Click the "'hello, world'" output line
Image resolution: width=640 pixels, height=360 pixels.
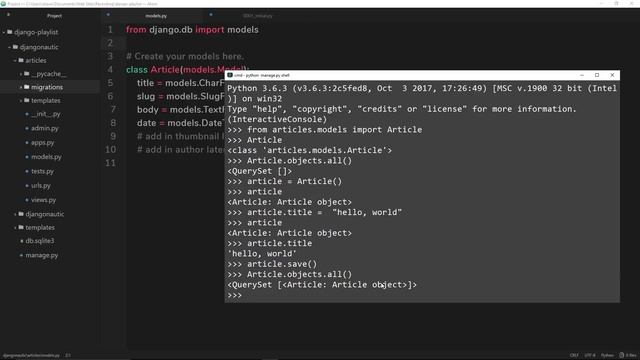262,253
